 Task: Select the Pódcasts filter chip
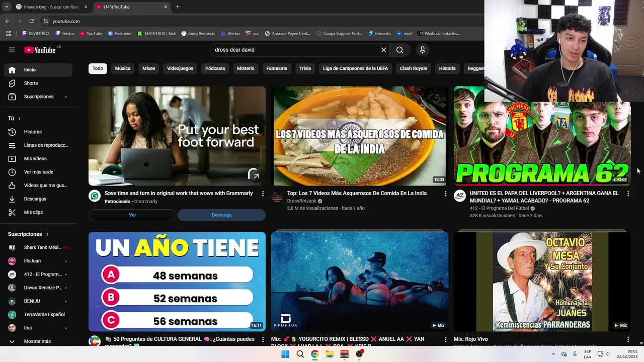(x=215, y=68)
